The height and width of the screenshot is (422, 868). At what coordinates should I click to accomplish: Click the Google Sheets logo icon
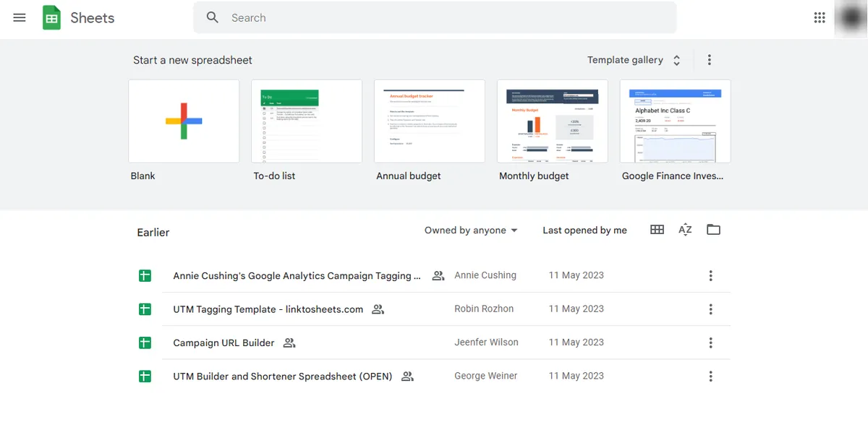[52, 18]
